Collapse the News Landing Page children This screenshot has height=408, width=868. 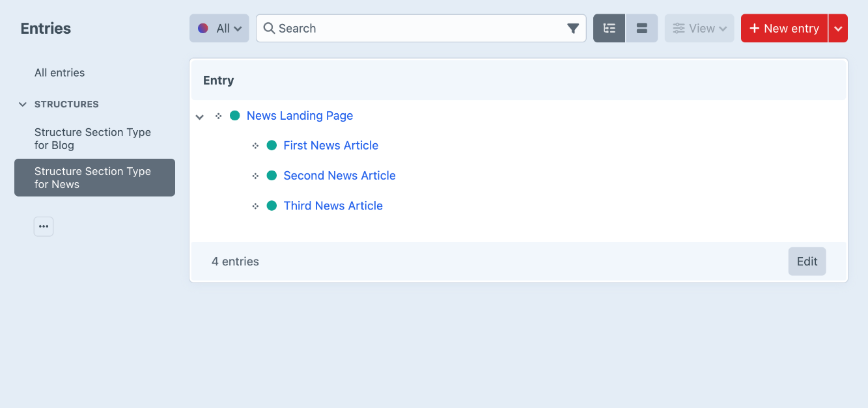click(x=200, y=116)
